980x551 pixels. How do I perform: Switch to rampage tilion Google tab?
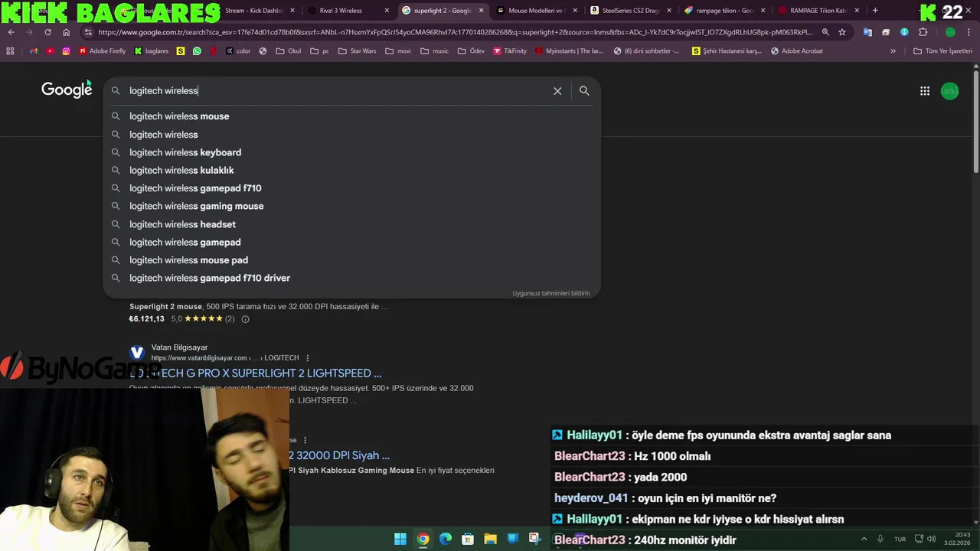coord(724,11)
